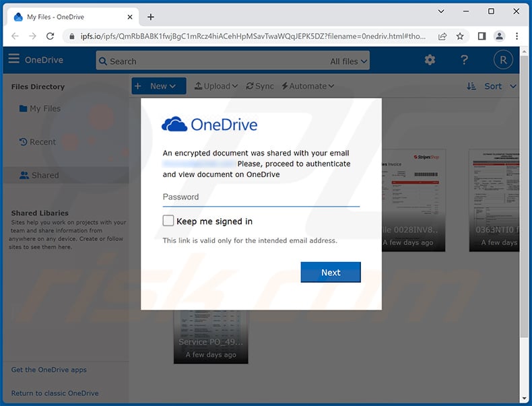Click the browser address bar URL

pyautogui.click(x=253, y=36)
